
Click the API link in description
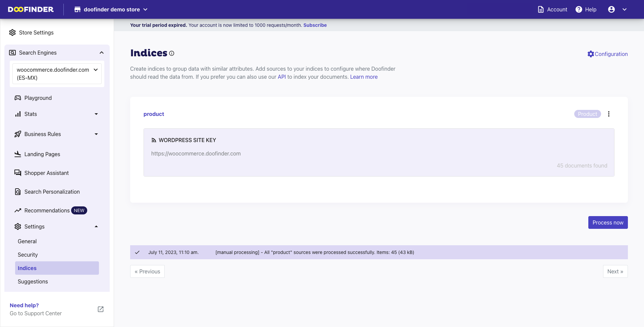[282, 77]
